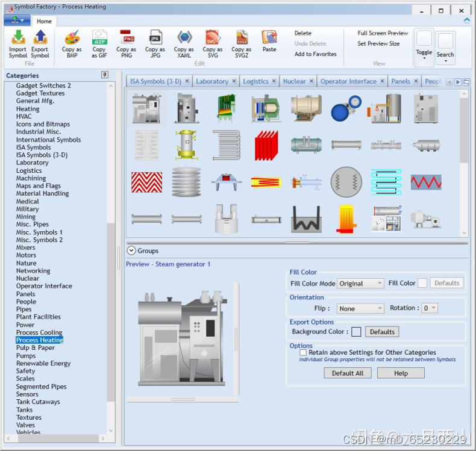
Task: Close the Panels tab
Action: coord(416,81)
